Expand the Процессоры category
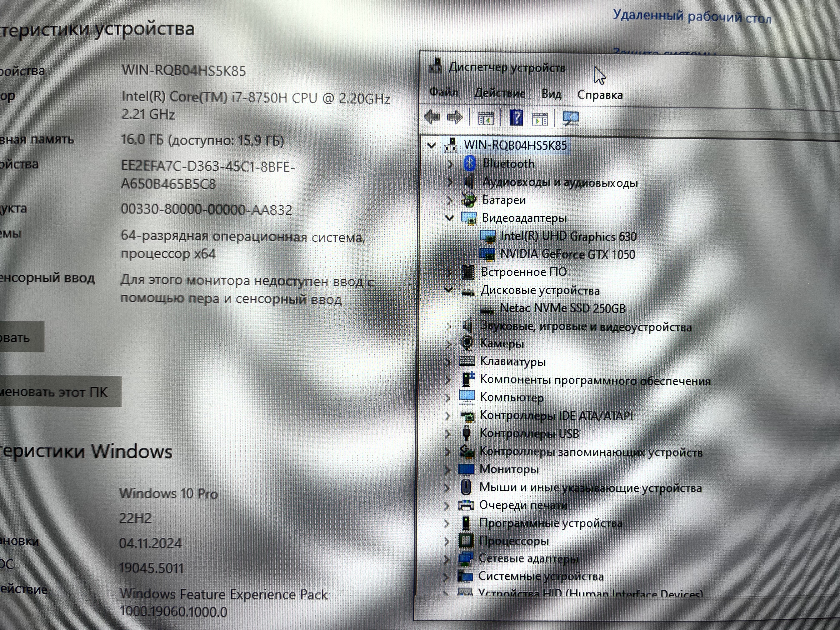Viewport: 840px width, 630px height. pyautogui.click(x=447, y=541)
